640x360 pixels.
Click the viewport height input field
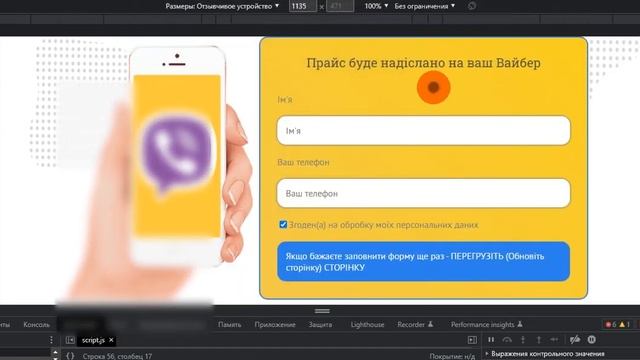coord(340,6)
